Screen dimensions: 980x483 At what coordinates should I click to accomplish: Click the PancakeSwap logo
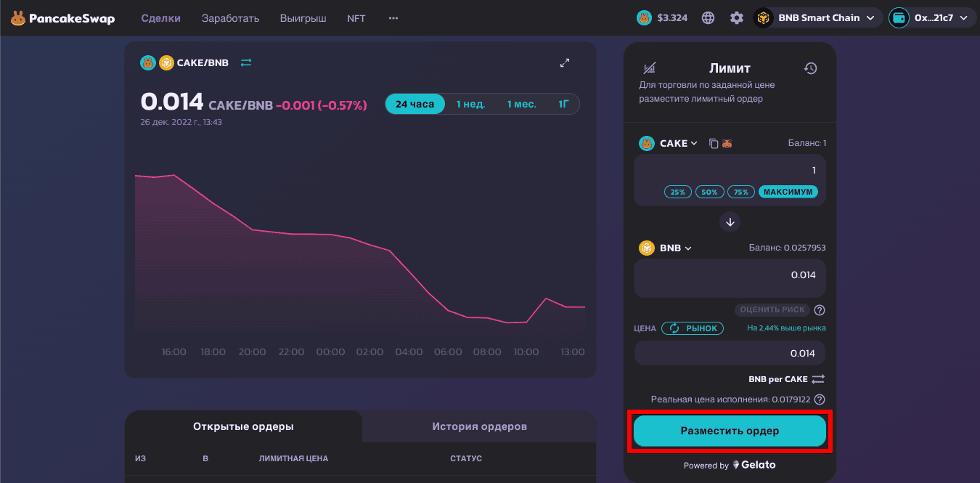click(x=62, y=18)
